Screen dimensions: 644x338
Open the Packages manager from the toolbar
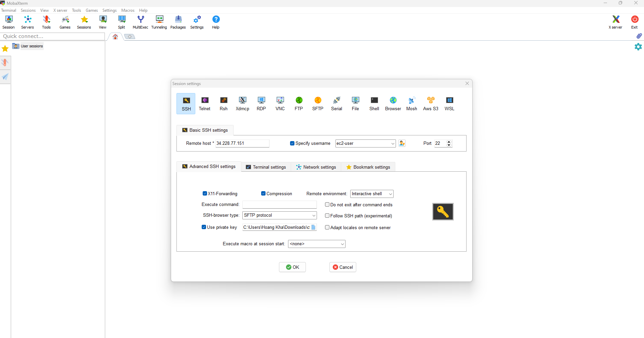(x=178, y=22)
